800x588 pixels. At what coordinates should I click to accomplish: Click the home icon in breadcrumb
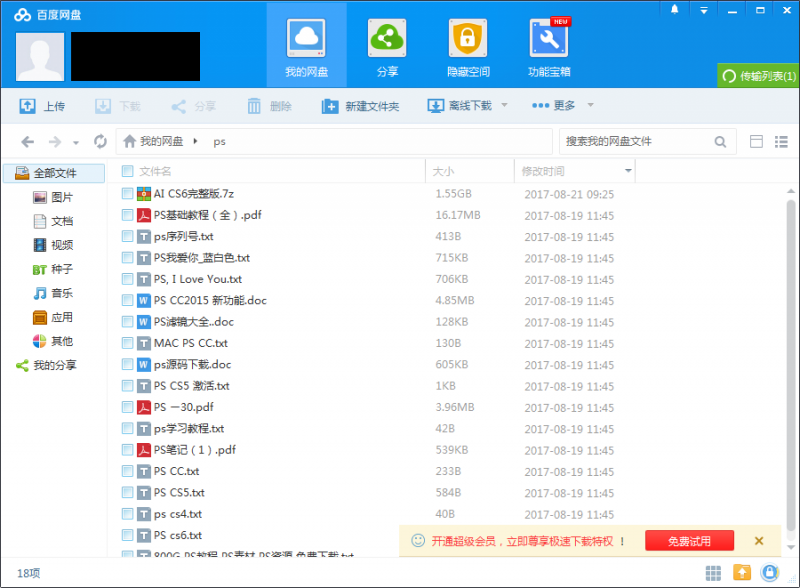click(x=130, y=141)
